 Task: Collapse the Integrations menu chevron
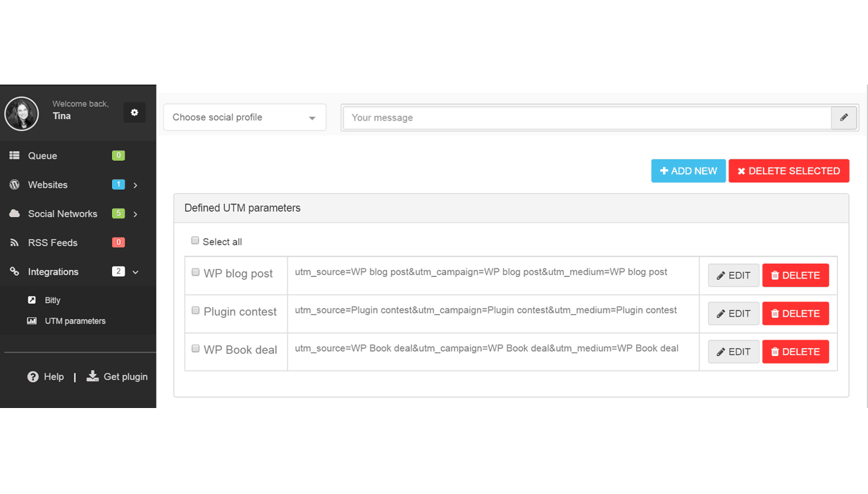(x=135, y=272)
